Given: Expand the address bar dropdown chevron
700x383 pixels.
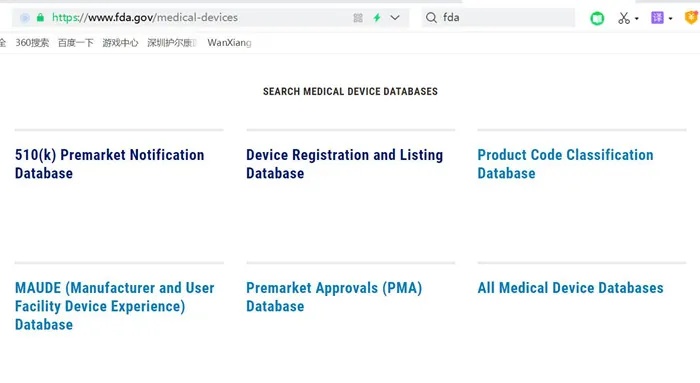Looking at the screenshot, I should 395,17.
